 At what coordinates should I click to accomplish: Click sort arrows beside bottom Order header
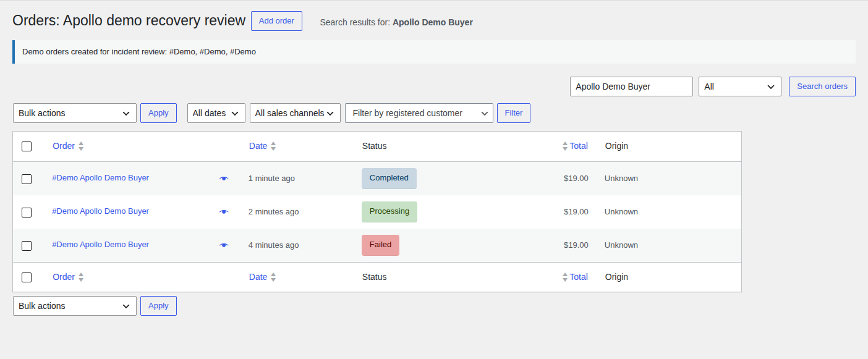tap(81, 277)
